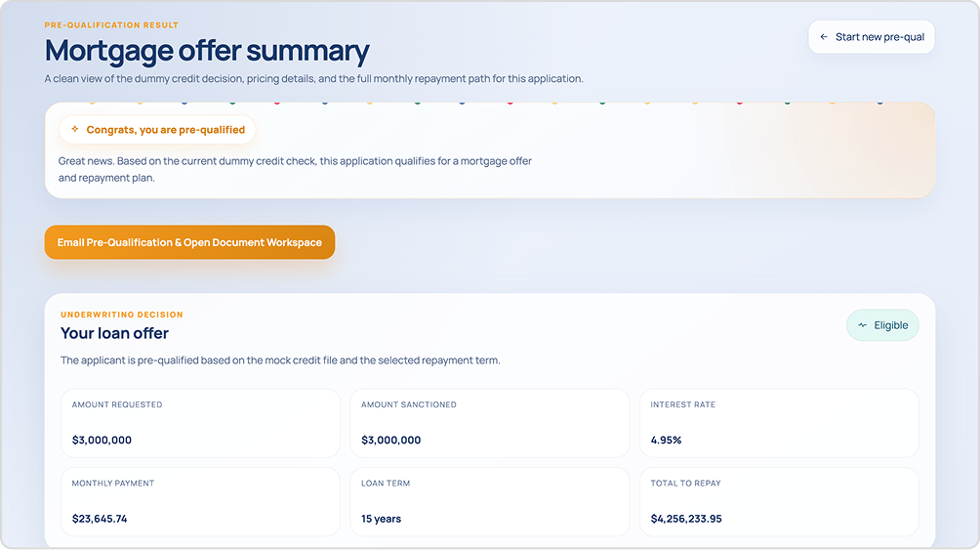Open the Amount Requested card
This screenshot has width=980, height=550.
pyautogui.click(x=201, y=423)
